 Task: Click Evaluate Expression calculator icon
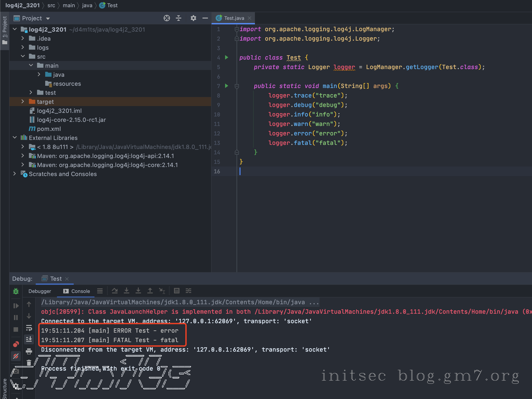[177, 291]
